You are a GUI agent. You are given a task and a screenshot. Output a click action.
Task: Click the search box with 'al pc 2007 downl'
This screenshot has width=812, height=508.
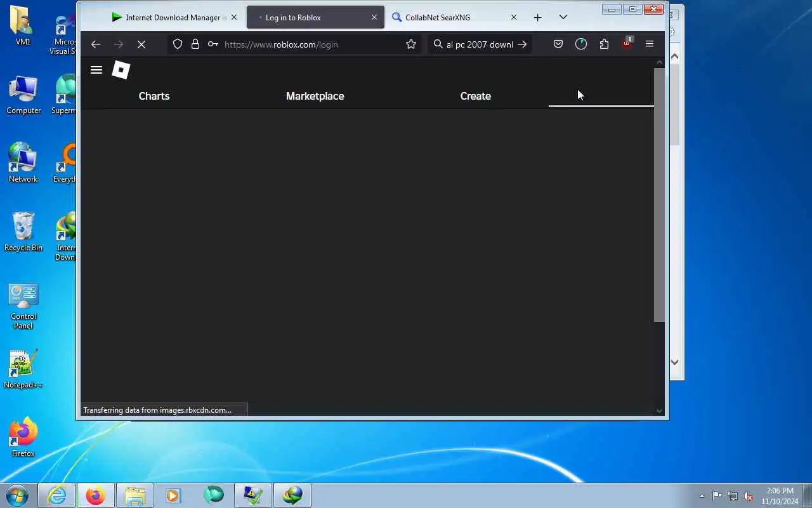pyautogui.click(x=480, y=44)
